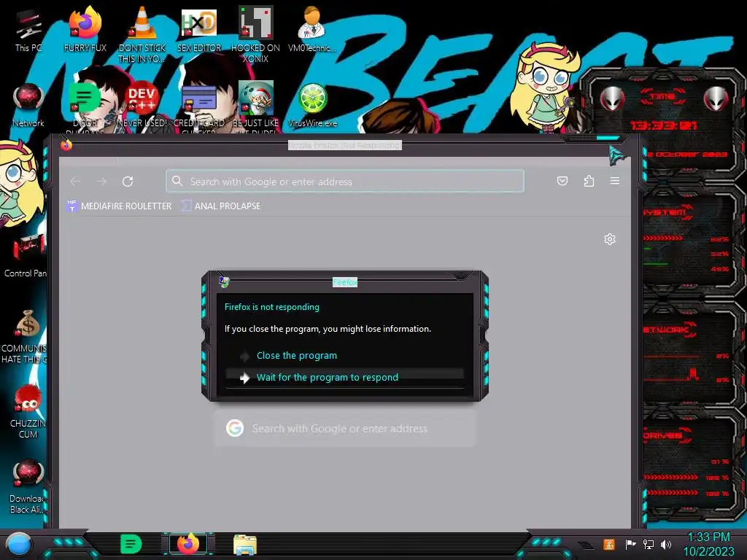Click the Google search box on new tab
The width and height of the screenshot is (747, 560).
(345, 429)
